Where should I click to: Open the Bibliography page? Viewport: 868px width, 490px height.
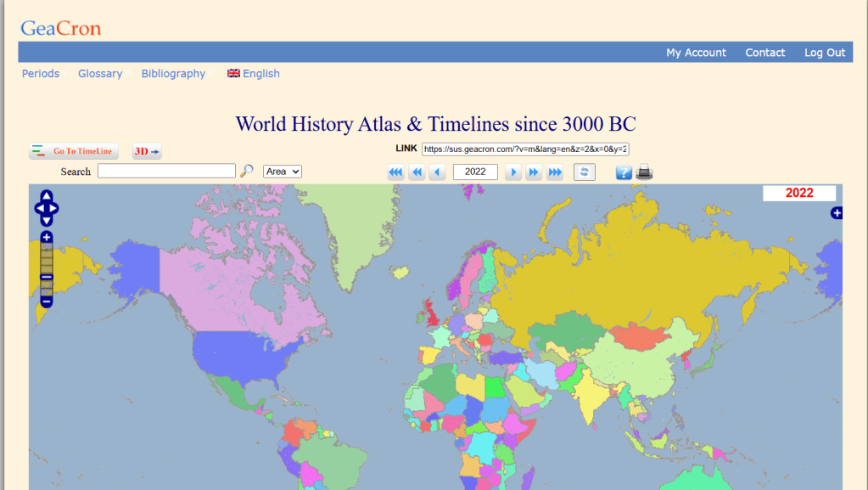173,74
